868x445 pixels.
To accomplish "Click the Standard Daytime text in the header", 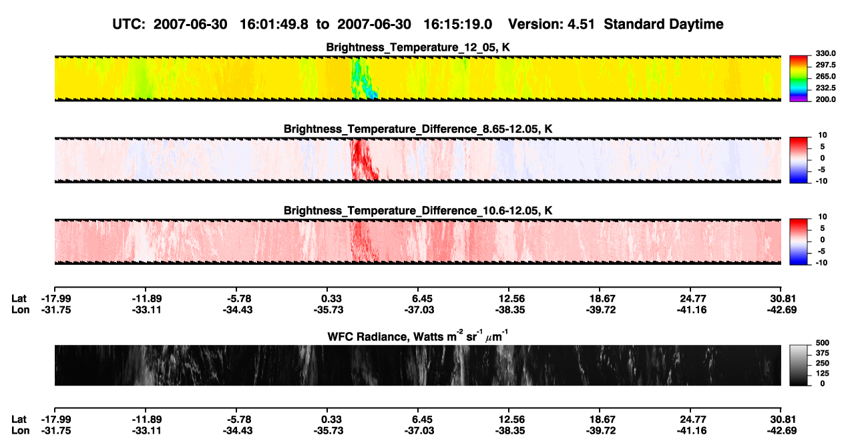I will 662,24.
